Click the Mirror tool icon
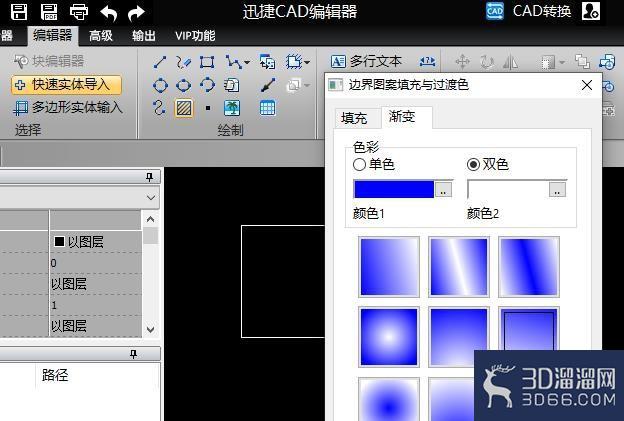624x421 pixels. point(510,62)
